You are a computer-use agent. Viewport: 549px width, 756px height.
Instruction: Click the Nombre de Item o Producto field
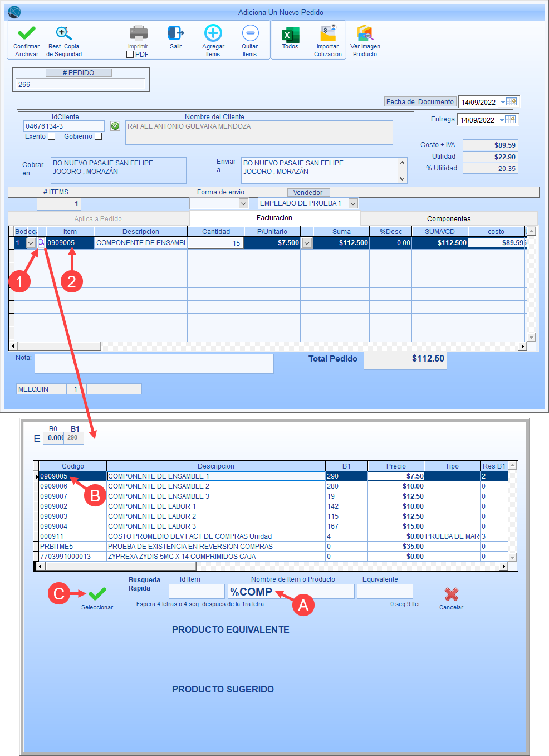291,591
